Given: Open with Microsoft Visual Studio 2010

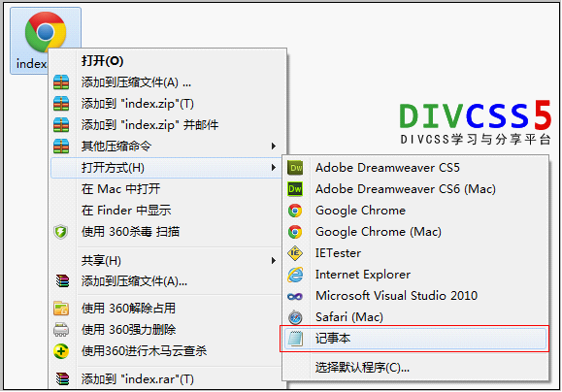Looking at the screenshot, I should [x=415, y=296].
